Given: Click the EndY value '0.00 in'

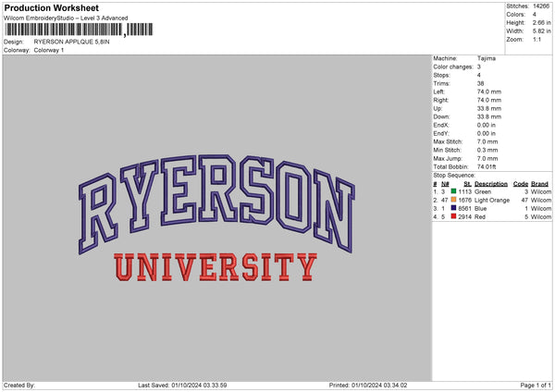Looking at the screenshot, I should click(x=487, y=133).
